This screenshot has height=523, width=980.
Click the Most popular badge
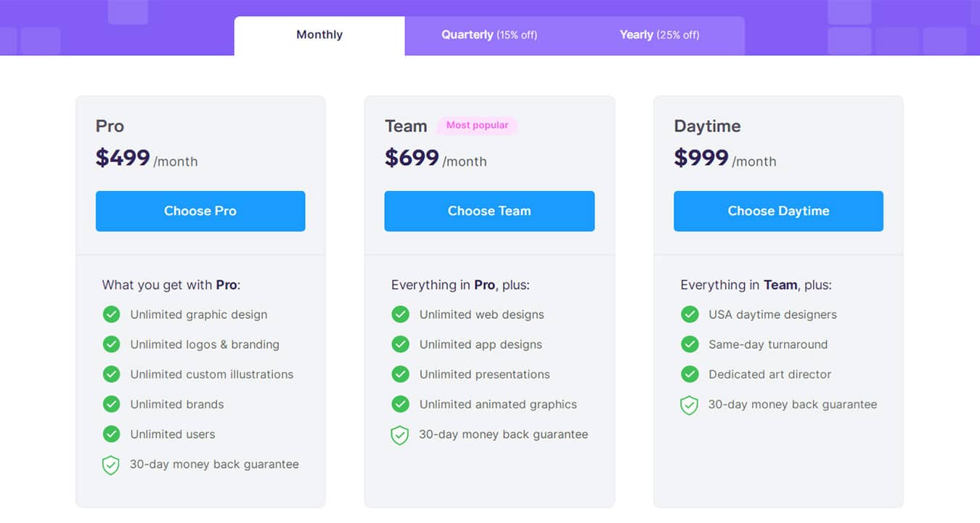[477, 126]
